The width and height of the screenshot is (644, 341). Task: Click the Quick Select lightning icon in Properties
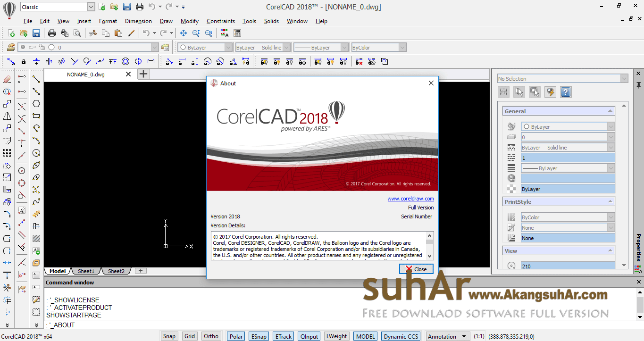click(x=550, y=92)
